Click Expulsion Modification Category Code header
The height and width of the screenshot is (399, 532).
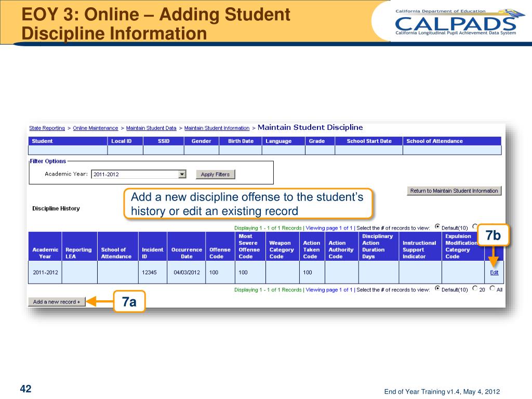click(x=463, y=246)
